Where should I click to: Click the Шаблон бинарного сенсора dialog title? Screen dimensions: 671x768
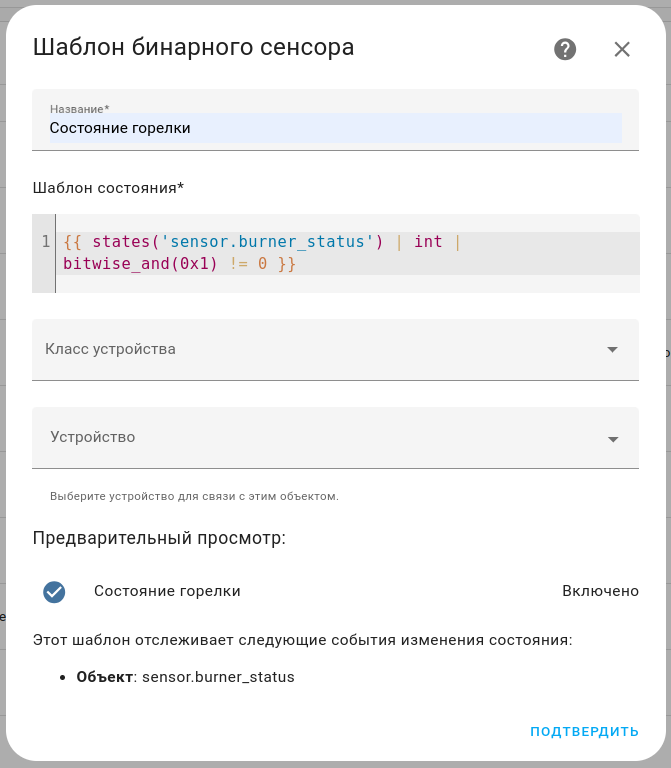(193, 47)
